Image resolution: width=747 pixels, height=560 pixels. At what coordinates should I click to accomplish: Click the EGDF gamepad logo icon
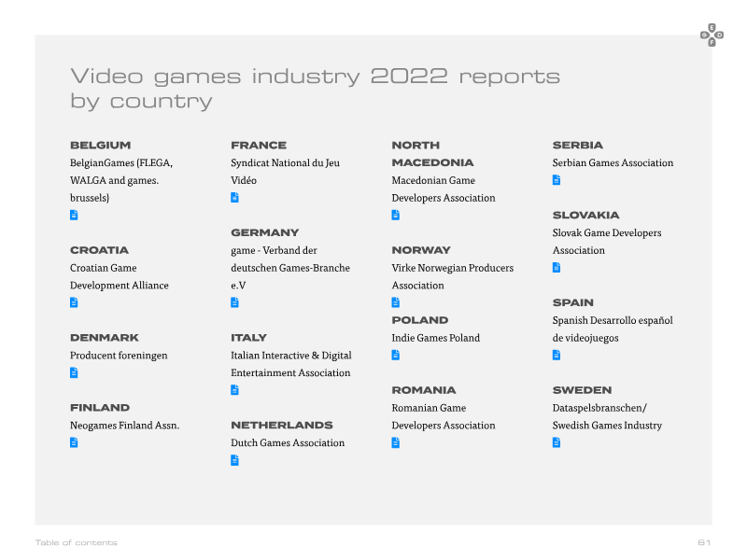(712, 35)
